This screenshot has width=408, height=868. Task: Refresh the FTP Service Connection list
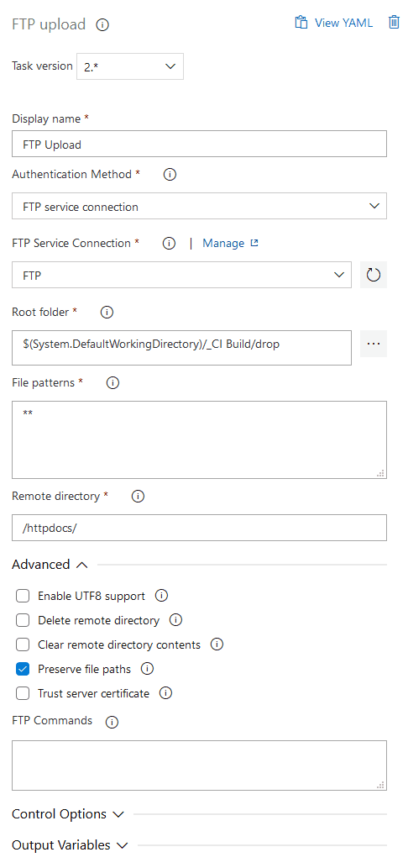point(374,275)
